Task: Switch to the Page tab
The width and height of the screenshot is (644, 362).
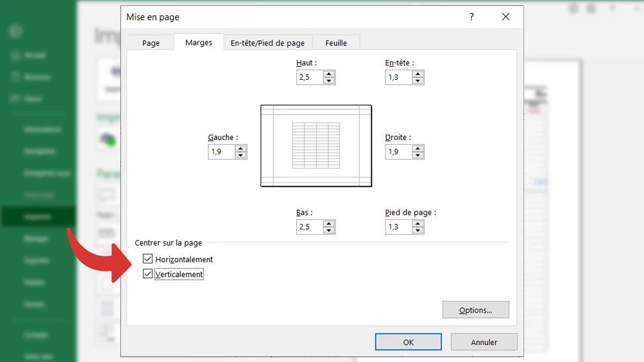Action: (151, 43)
